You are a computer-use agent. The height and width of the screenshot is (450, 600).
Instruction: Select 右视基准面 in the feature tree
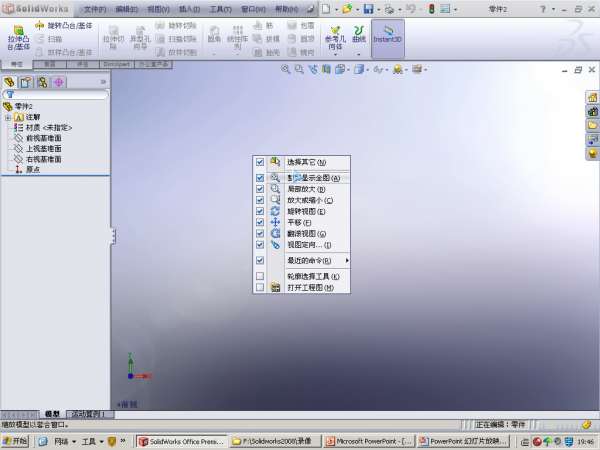tap(44, 159)
